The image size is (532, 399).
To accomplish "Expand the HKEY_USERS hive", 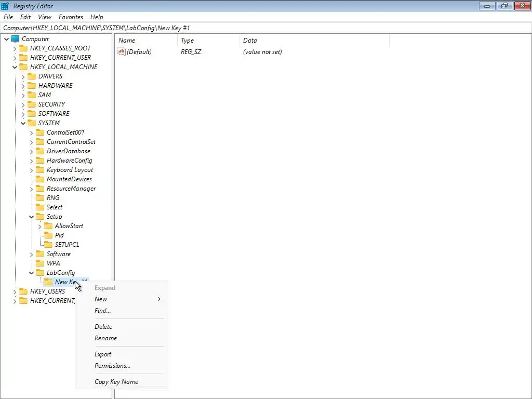I will 15,291.
